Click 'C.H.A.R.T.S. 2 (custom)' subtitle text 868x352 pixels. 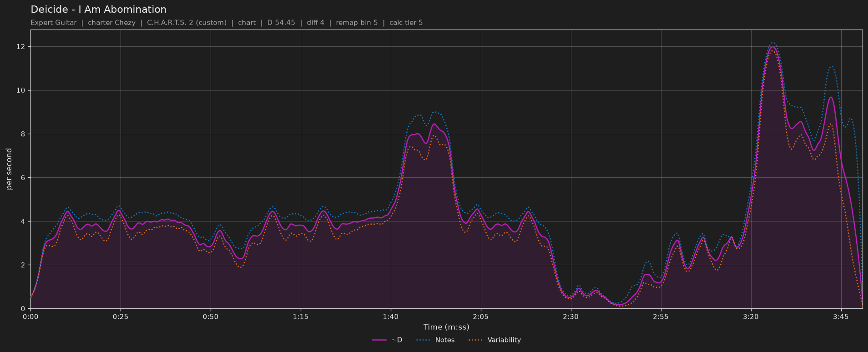pos(187,23)
